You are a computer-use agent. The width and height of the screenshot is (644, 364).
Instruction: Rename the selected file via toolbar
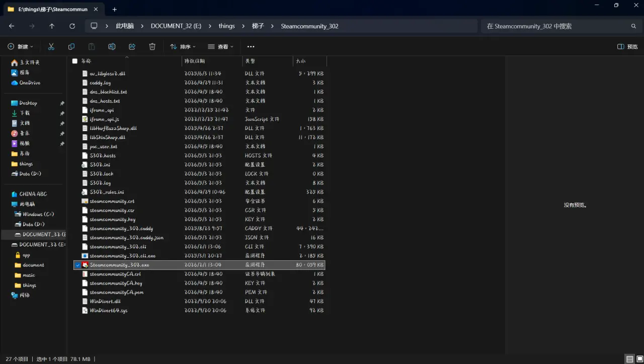tap(112, 46)
